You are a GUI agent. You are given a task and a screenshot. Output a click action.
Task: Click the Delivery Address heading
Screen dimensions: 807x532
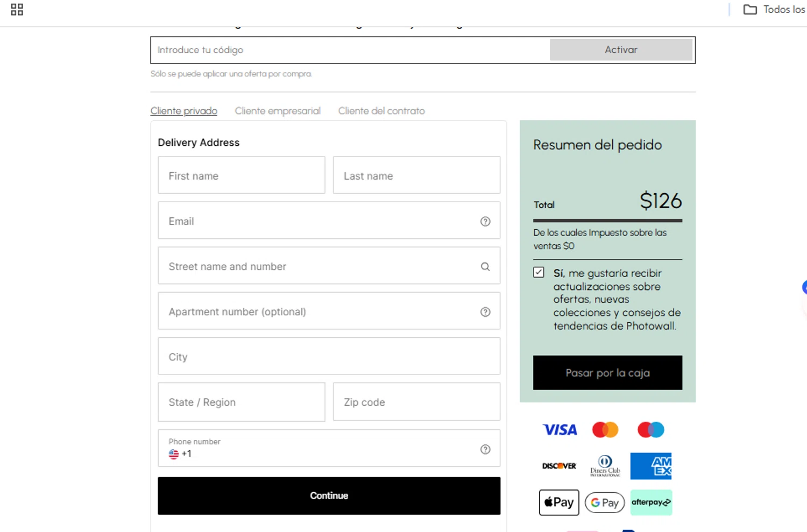tap(199, 143)
